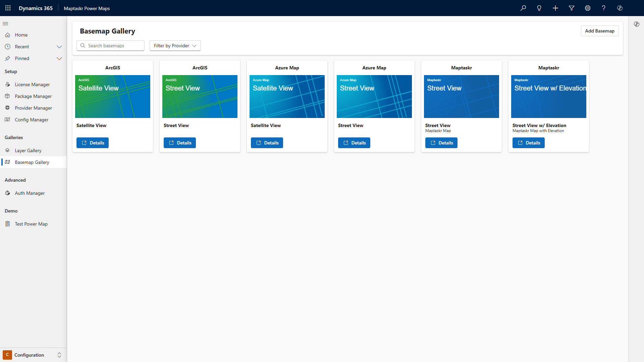Open the License Manager

pos(32,84)
